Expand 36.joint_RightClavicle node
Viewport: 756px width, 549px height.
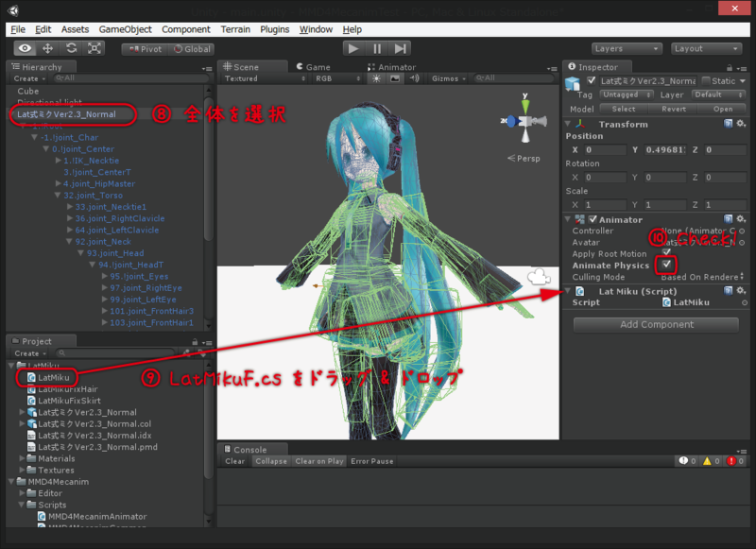click(x=69, y=218)
